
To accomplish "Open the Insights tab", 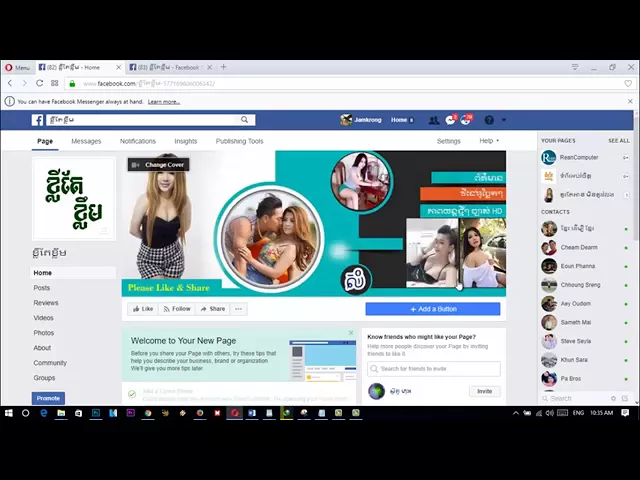I will [x=186, y=141].
